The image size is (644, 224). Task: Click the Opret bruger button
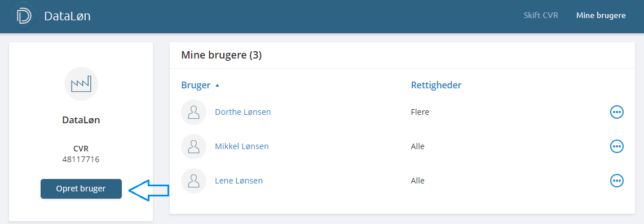pyautogui.click(x=81, y=189)
